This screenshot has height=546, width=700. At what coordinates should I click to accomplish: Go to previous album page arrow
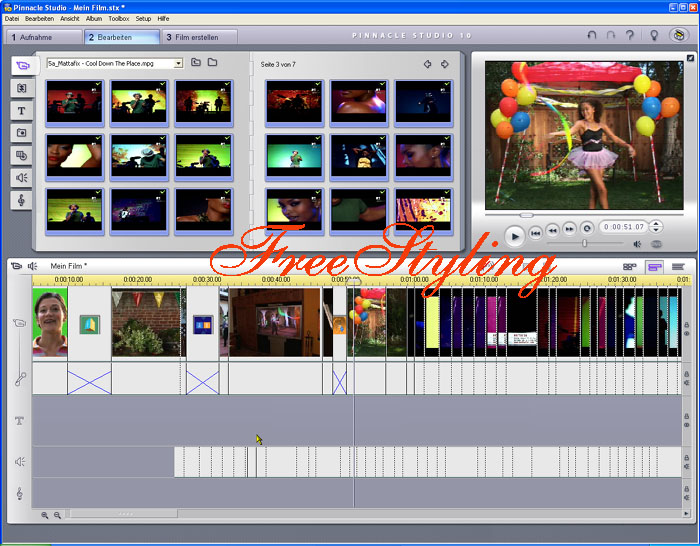click(427, 64)
